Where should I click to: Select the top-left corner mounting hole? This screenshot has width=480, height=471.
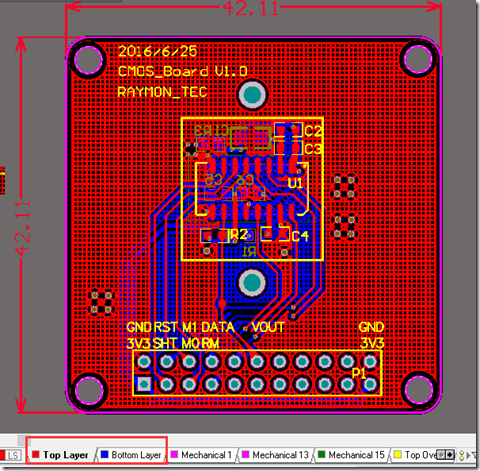[88, 59]
